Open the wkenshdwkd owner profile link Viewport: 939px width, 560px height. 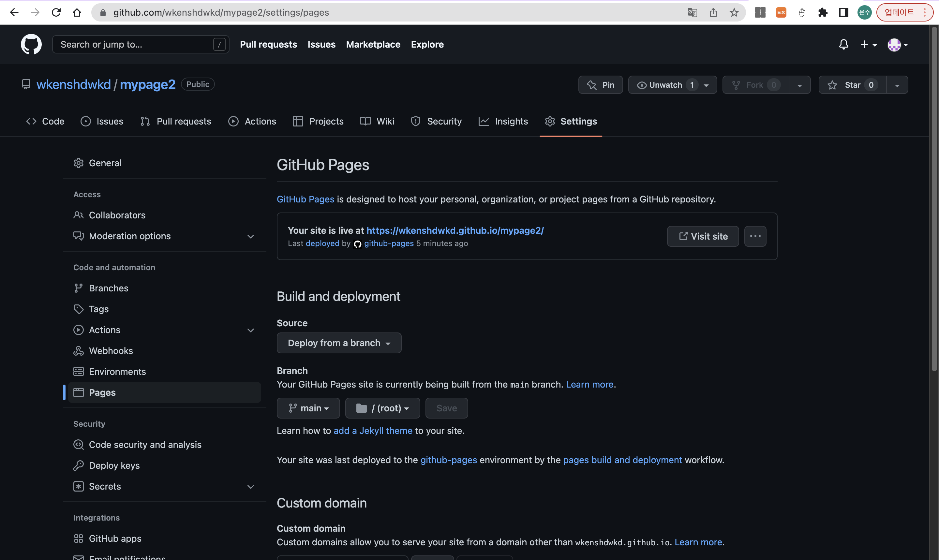pyautogui.click(x=74, y=84)
